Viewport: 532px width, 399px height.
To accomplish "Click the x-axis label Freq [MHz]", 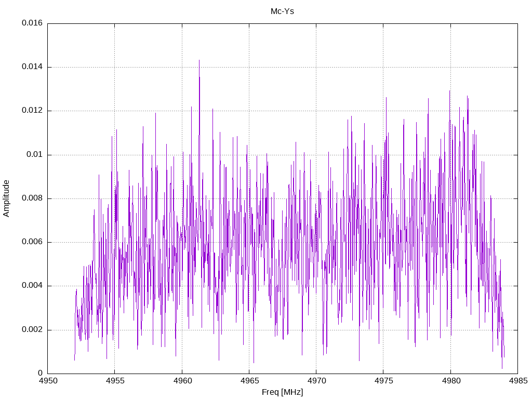I will coord(282,392).
